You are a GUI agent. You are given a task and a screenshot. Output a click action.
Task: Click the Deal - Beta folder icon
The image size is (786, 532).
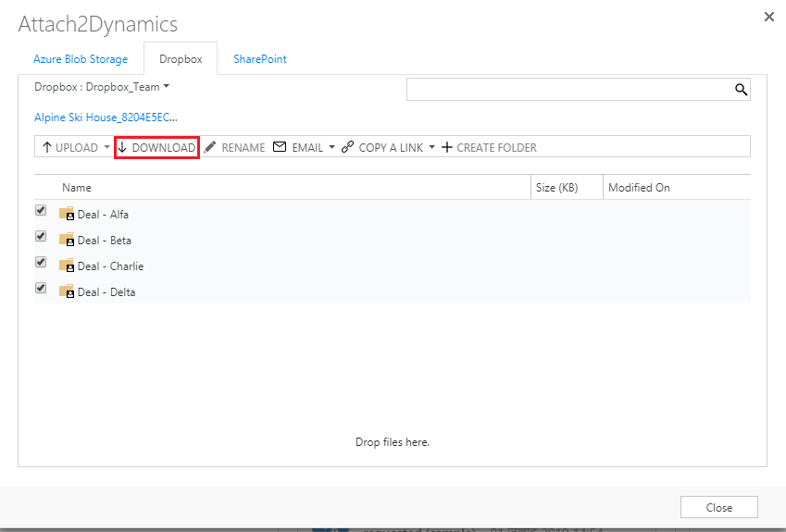(x=67, y=240)
